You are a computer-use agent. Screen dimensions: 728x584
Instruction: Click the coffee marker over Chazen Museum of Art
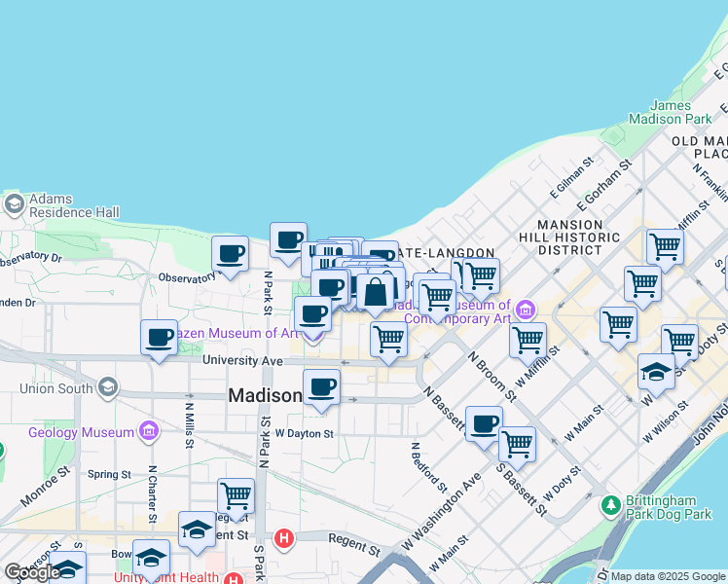(x=313, y=315)
